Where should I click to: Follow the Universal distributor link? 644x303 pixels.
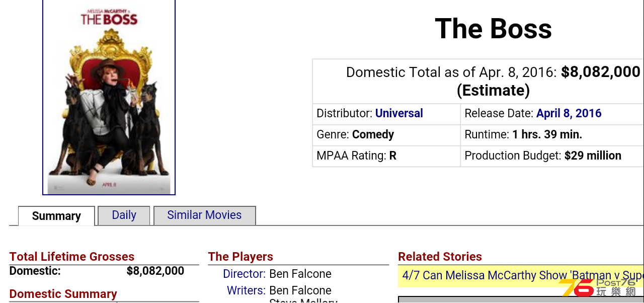click(399, 113)
